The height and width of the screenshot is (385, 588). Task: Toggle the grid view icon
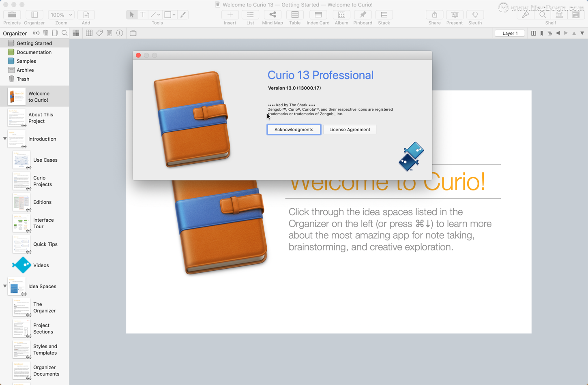[89, 33]
